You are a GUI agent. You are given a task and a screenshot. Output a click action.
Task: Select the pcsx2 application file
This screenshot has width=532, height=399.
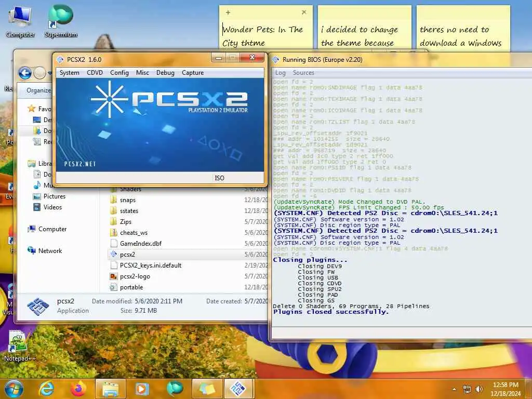click(x=127, y=255)
